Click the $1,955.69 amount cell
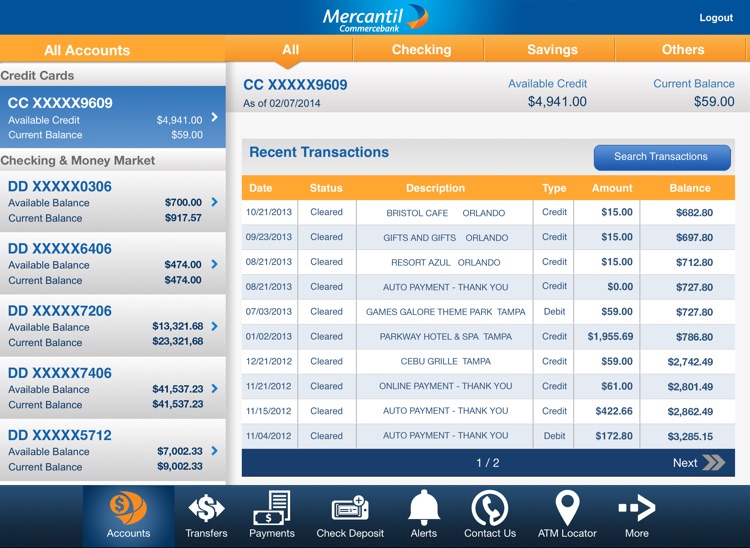The image size is (750, 548). 610,337
